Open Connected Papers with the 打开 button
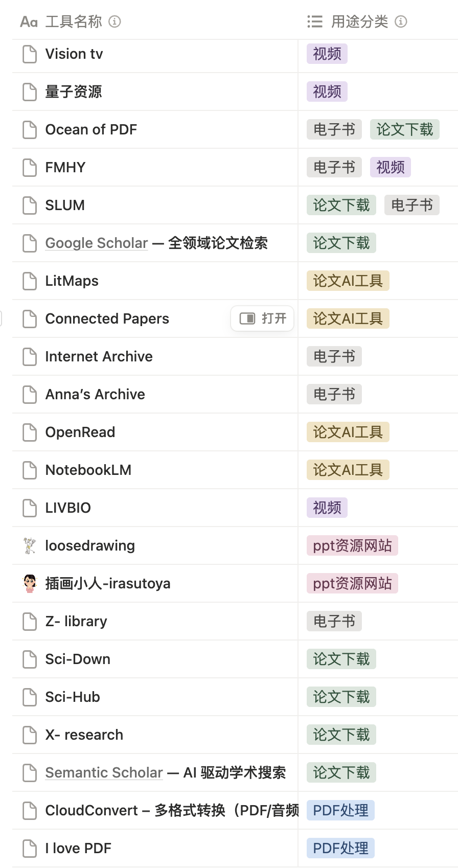The image size is (458, 868). [263, 318]
